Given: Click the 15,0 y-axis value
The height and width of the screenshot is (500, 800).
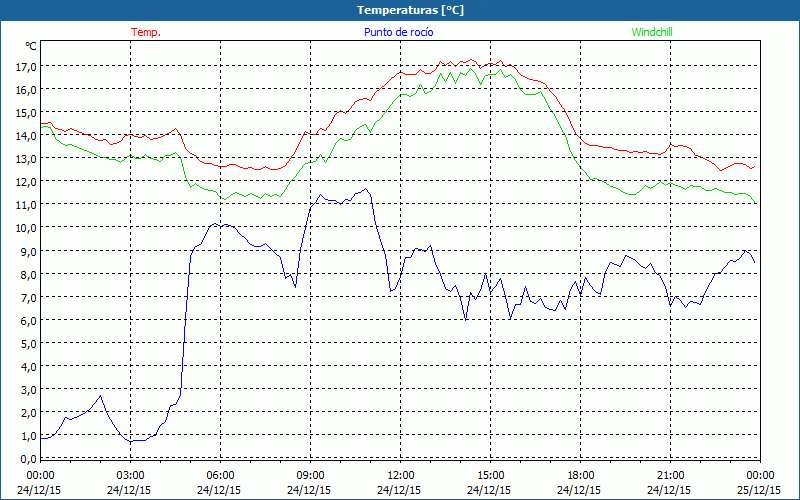Looking at the screenshot, I should (26, 113).
